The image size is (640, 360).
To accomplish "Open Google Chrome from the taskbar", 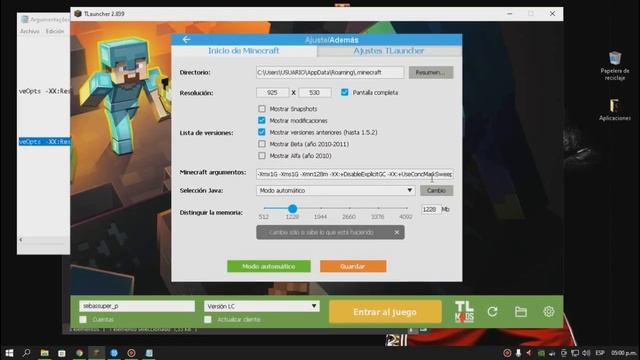I will click(x=79, y=353).
